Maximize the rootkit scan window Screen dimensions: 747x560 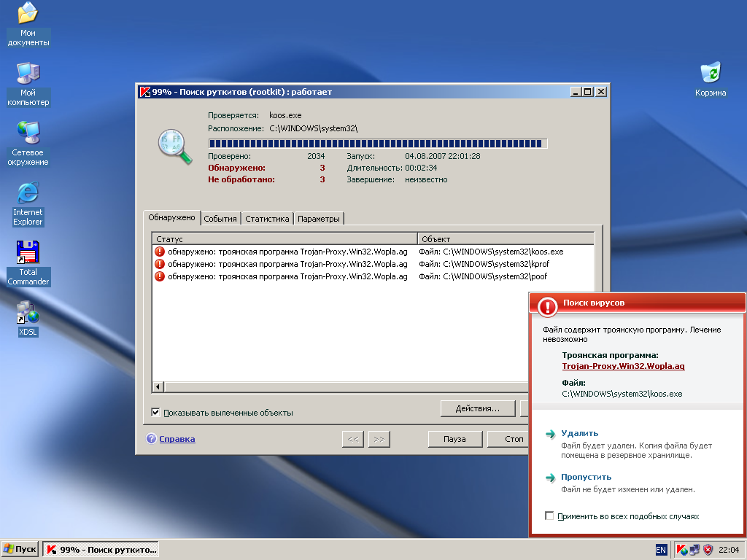pyautogui.click(x=588, y=92)
